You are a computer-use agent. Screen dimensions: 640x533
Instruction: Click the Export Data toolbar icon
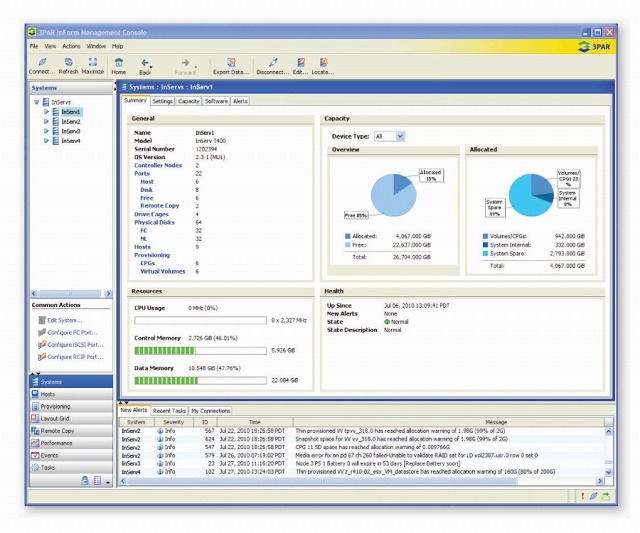click(x=231, y=62)
